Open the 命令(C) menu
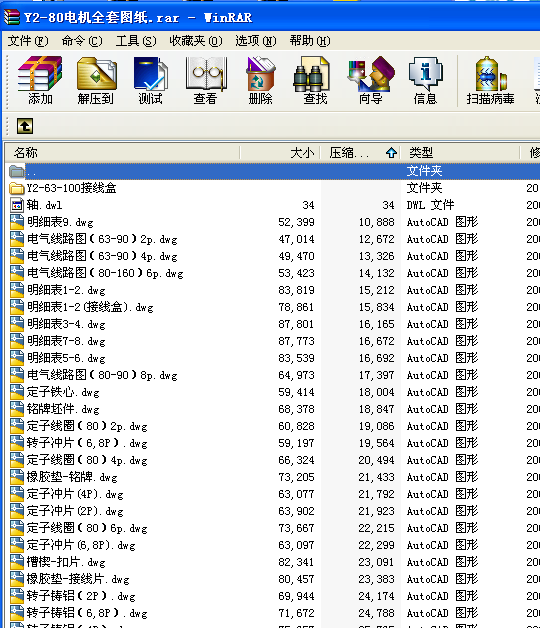 click(x=82, y=41)
